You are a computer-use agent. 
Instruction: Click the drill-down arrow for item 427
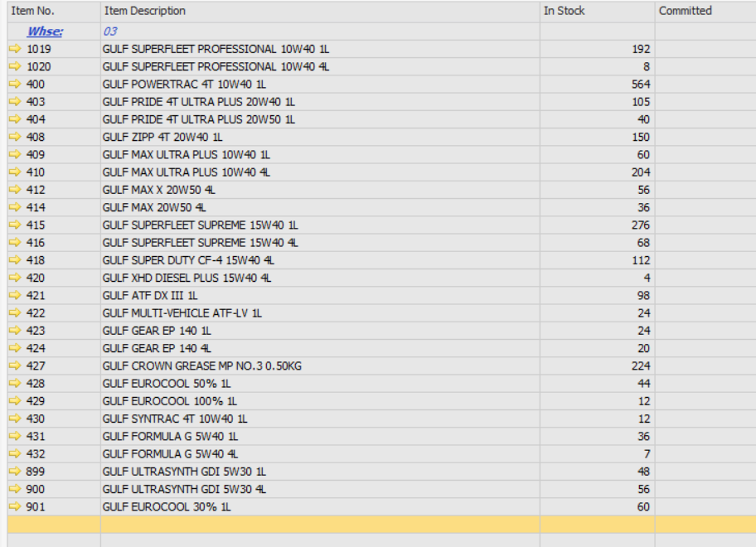15,365
